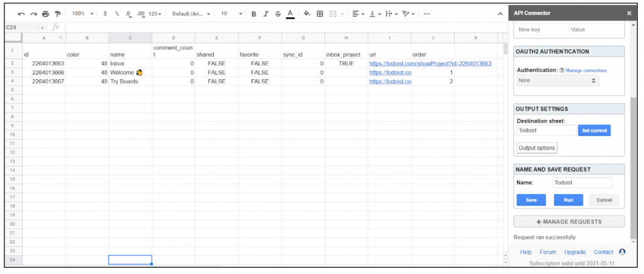Open Output options
Screen dimensions: 644x274
[x=536, y=148]
